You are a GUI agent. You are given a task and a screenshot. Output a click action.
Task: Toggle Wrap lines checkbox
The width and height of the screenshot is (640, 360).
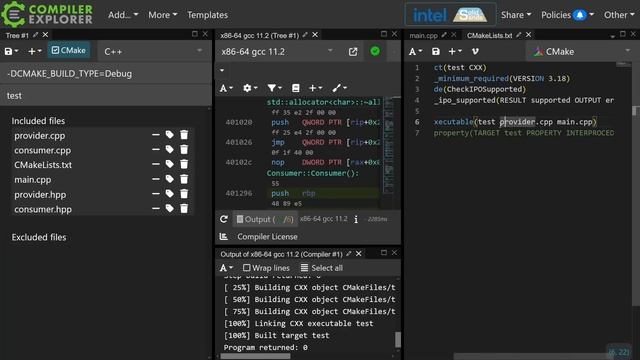tap(266, 268)
